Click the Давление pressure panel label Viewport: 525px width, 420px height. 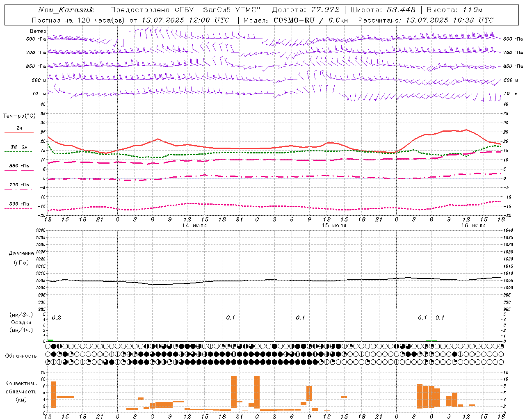(21, 253)
